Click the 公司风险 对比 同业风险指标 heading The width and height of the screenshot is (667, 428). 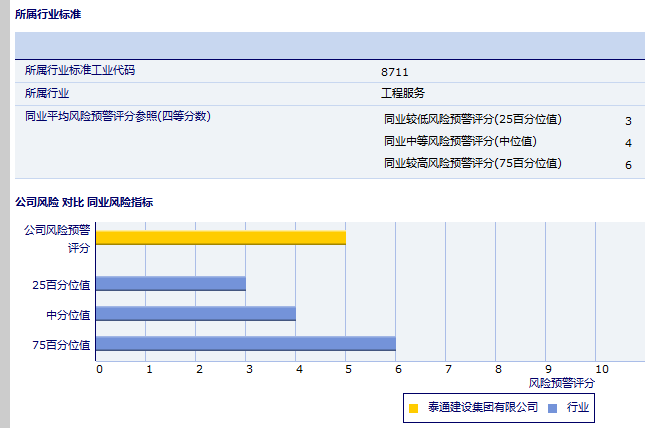point(84,201)
